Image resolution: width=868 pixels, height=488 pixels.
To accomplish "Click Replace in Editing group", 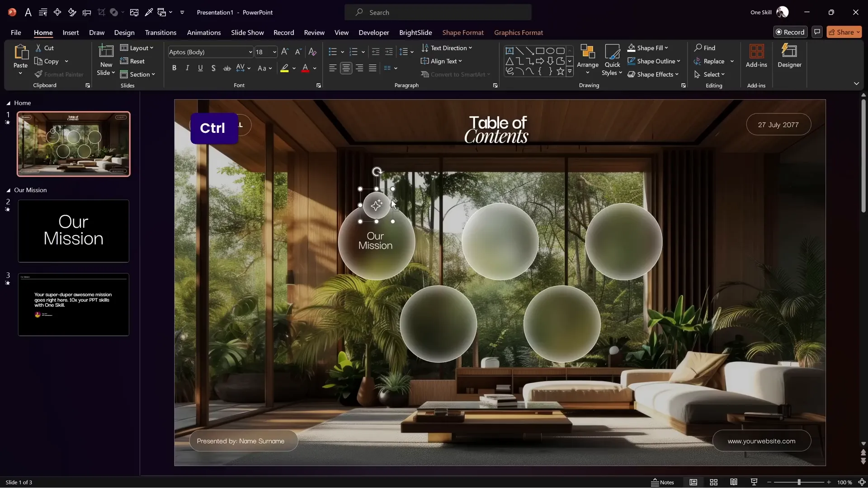I will point(709,61).
